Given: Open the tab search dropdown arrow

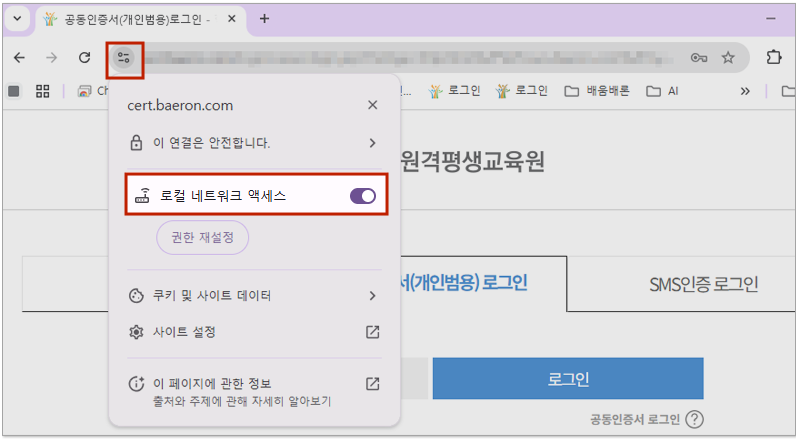Looking at the screenshot, I should [x=15, y=19].
